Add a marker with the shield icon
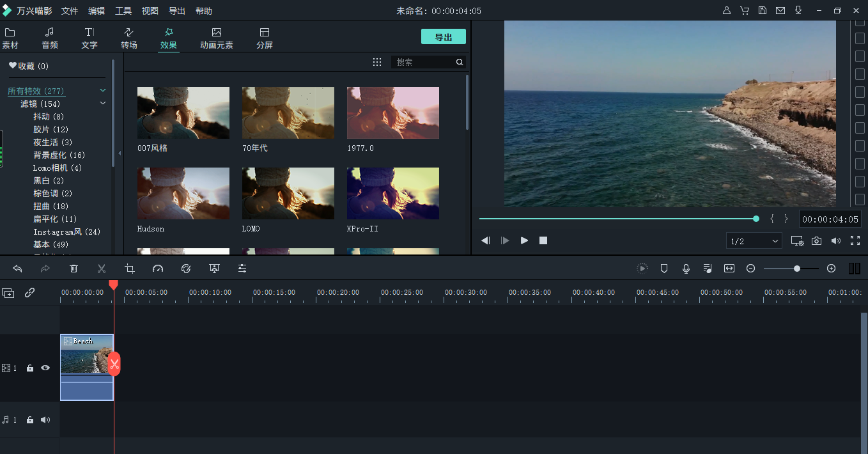 pos(664,269)
